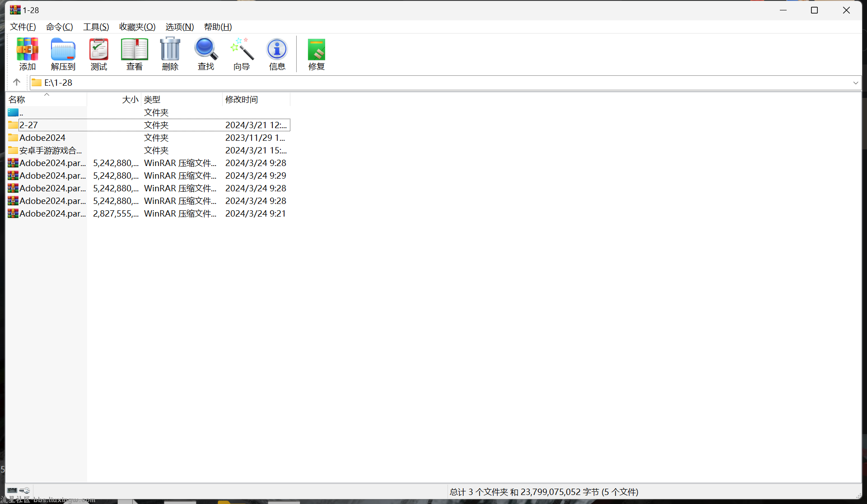Go up one folder level arrow

point(17,82)
